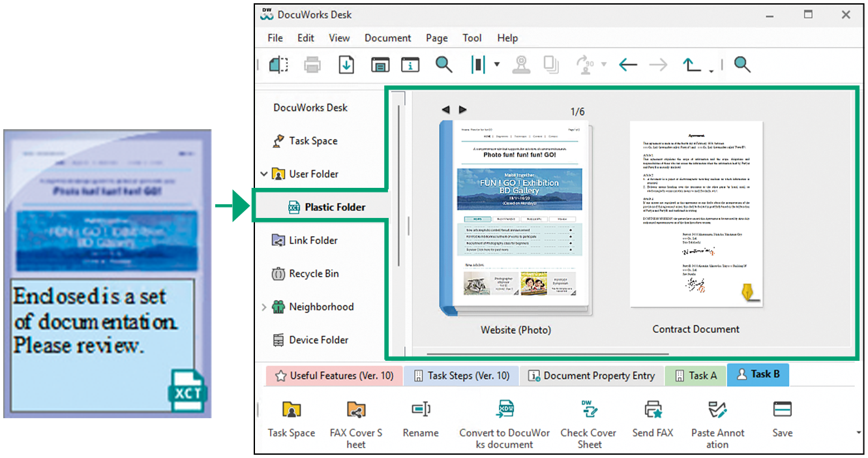
Task: Click the Paste Annotation icon
Action: tap(717, 409)
